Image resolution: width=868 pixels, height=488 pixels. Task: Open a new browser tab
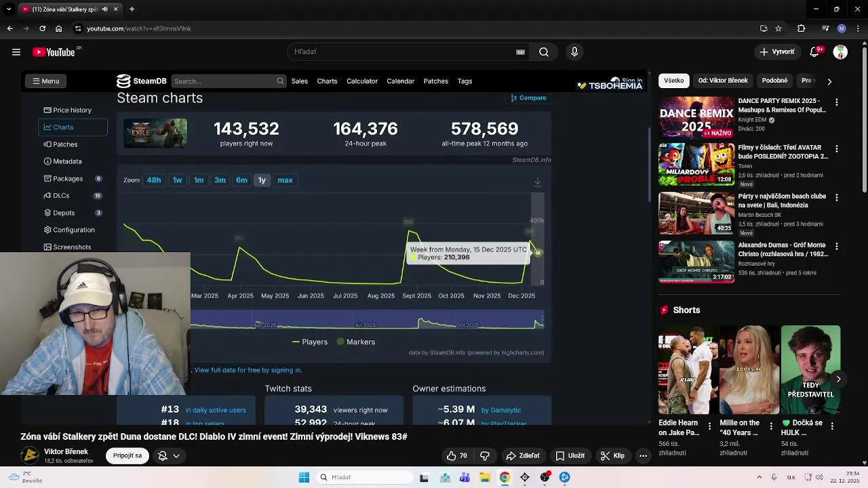132,9
